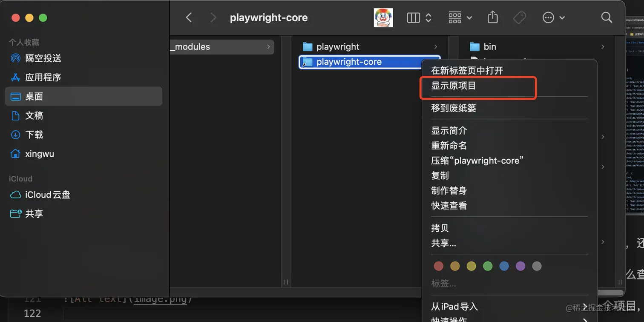Open the view style up-down chevrons
Image resolution: width=644 pixels, height=322 pixels.
[428, 17]
